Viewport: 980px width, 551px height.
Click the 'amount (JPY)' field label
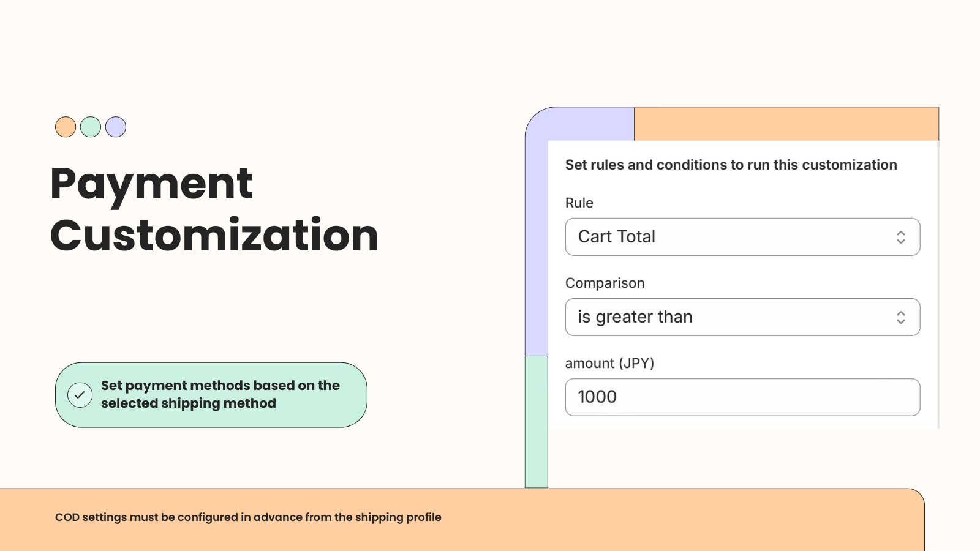[x=610, y=362]
